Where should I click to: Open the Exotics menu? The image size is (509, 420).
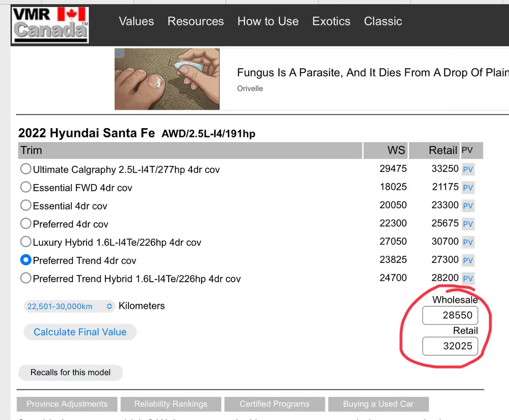(331, 21)
